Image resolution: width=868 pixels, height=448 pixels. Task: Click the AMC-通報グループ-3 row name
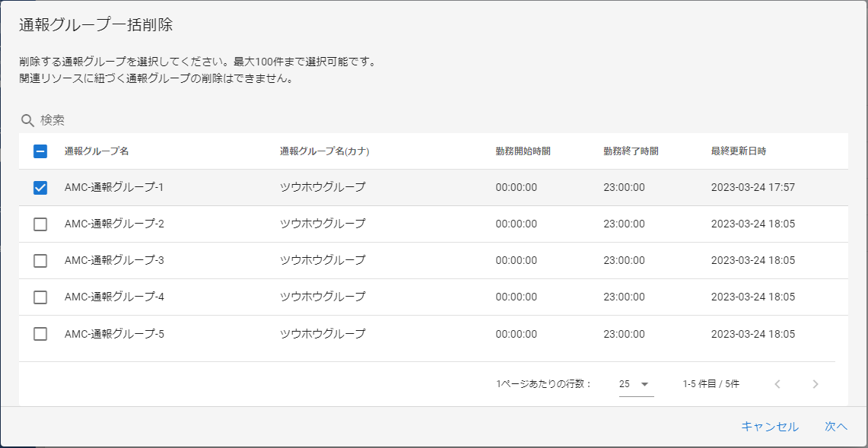[x=114, y=261]
